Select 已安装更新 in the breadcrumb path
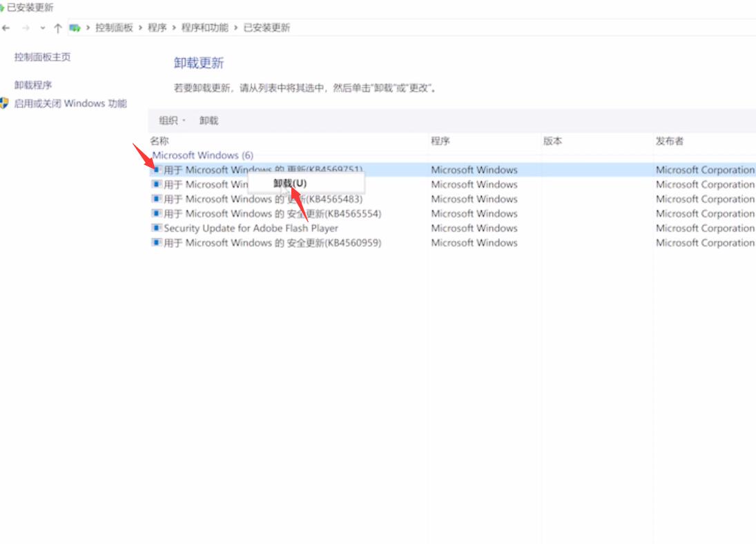The width and height of the screenshot is (756, 544). click(x=266, y=28)
